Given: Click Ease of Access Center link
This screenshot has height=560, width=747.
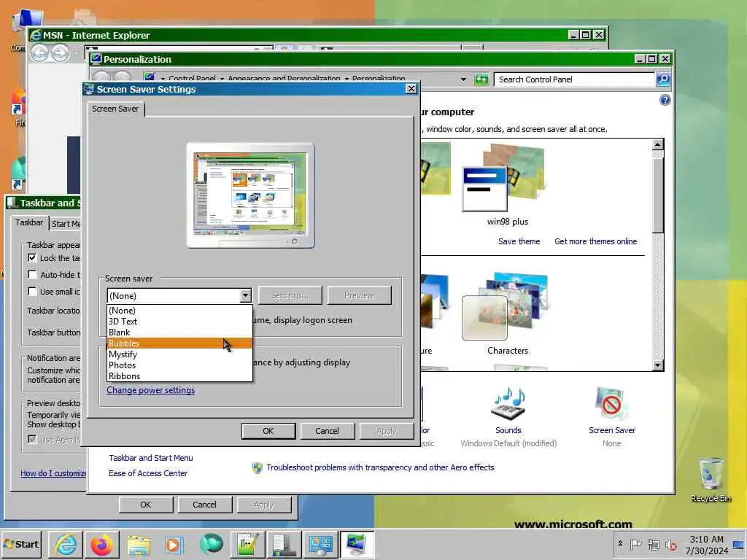Looking at the screenshot, I should click(x=148, y=473).
